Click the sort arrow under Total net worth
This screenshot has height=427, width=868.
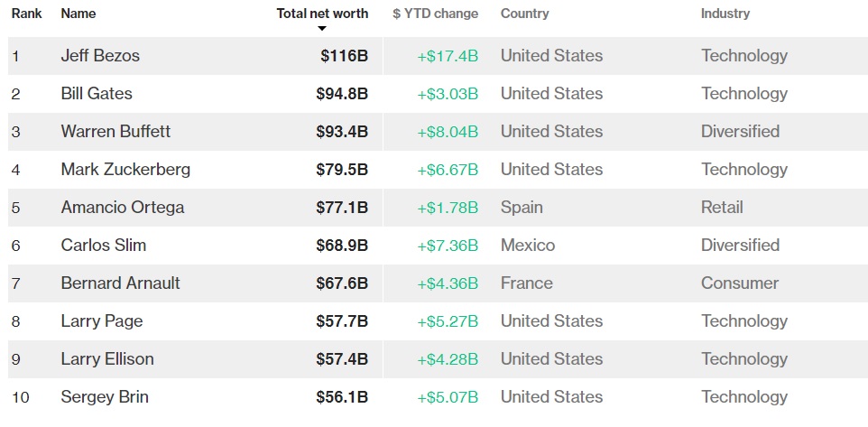point(322,29)
